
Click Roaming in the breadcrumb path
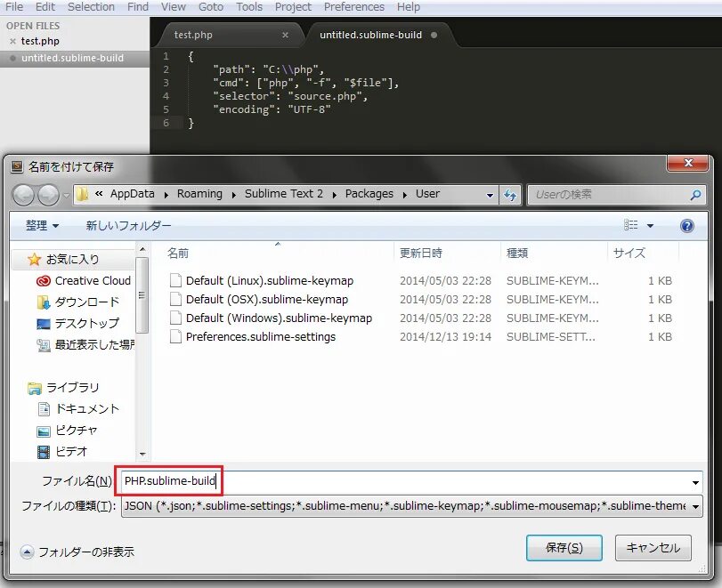tap(199, 194)
